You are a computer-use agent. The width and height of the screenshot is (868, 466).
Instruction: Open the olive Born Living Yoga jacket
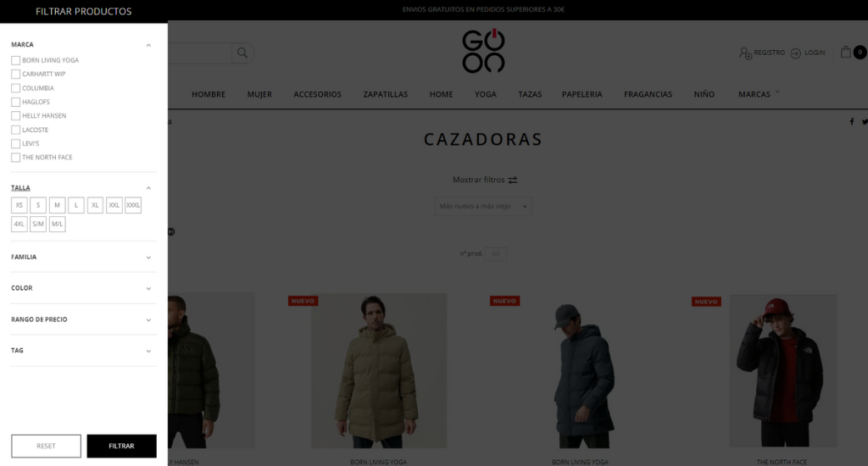pos(379,371)
